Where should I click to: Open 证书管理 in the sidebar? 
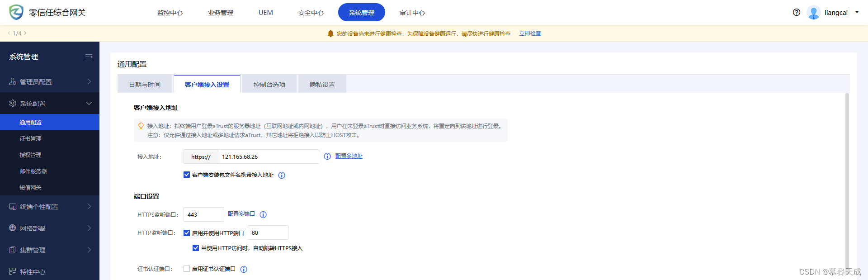tap(50, 138)
